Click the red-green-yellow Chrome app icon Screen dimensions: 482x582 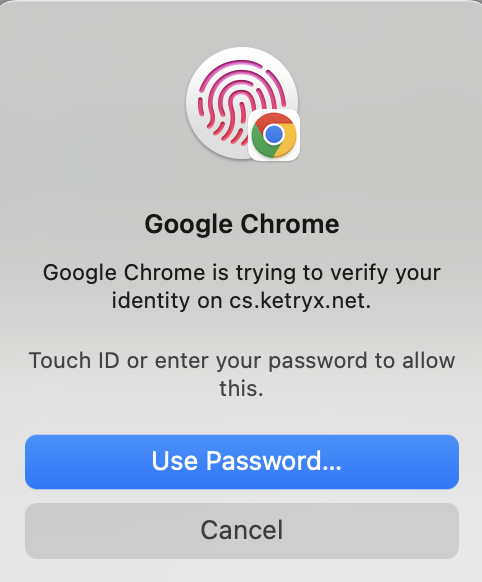(274, 135)
